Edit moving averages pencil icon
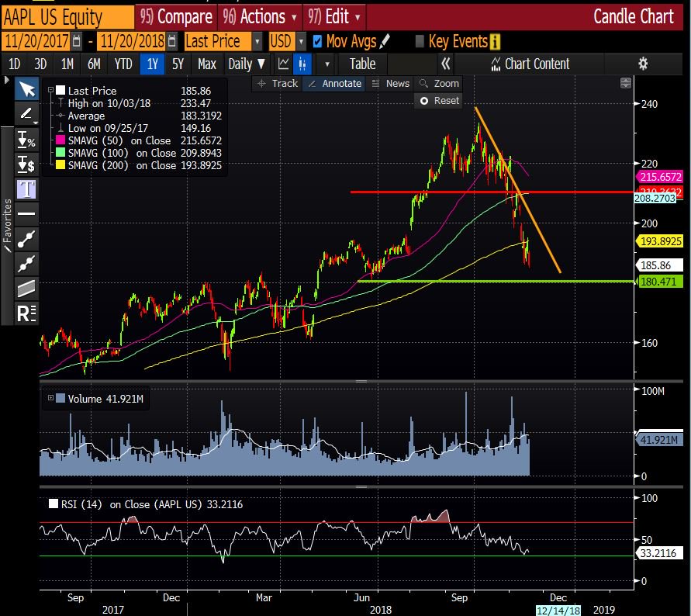The width and height of the screenshot is (691, 616). tap(385, 41)
